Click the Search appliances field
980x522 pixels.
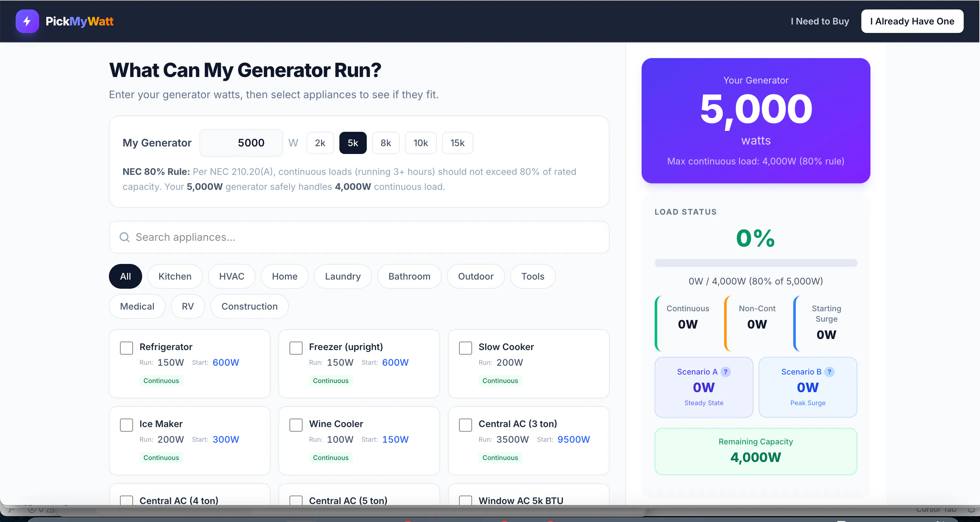pos(359,237)
